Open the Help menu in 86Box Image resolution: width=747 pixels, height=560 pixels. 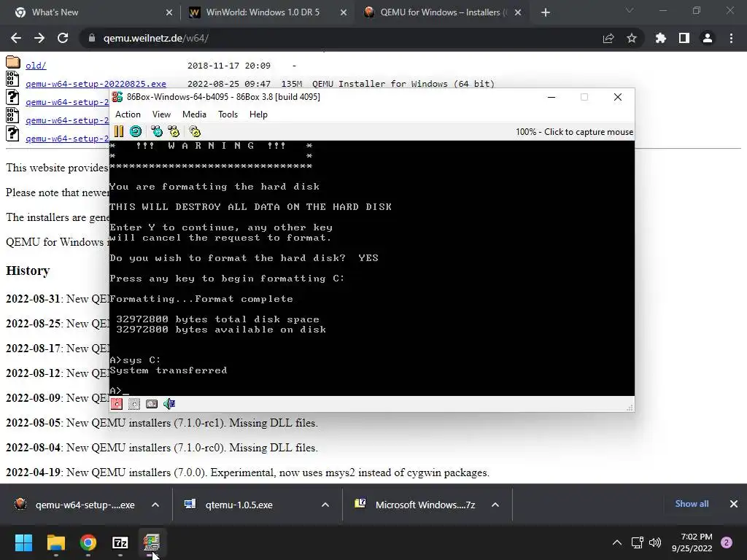click(x=259, y=114)
